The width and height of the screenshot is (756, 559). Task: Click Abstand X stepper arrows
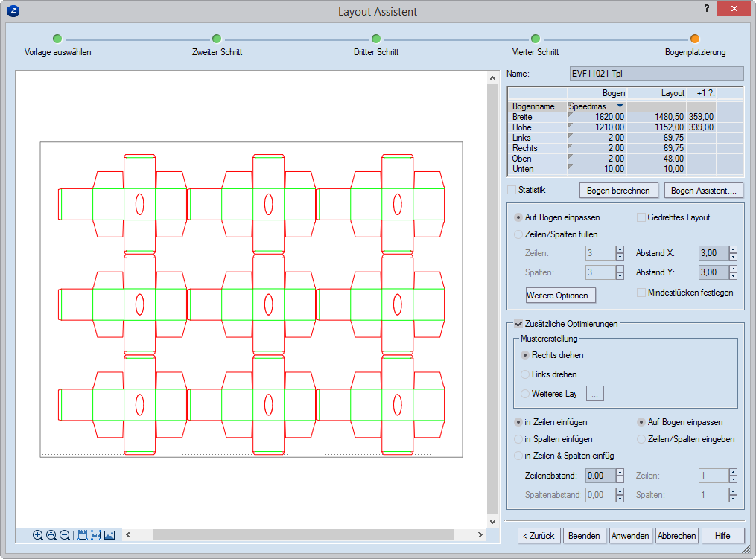pyautogui.click(x=733, y=253)
